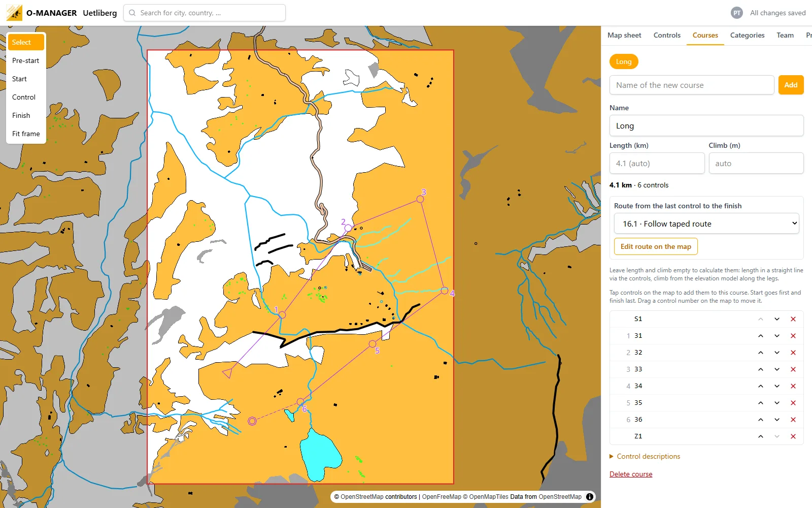Open the finish route type dropdown
Screen dimensions: 812x508
(706, 224)
